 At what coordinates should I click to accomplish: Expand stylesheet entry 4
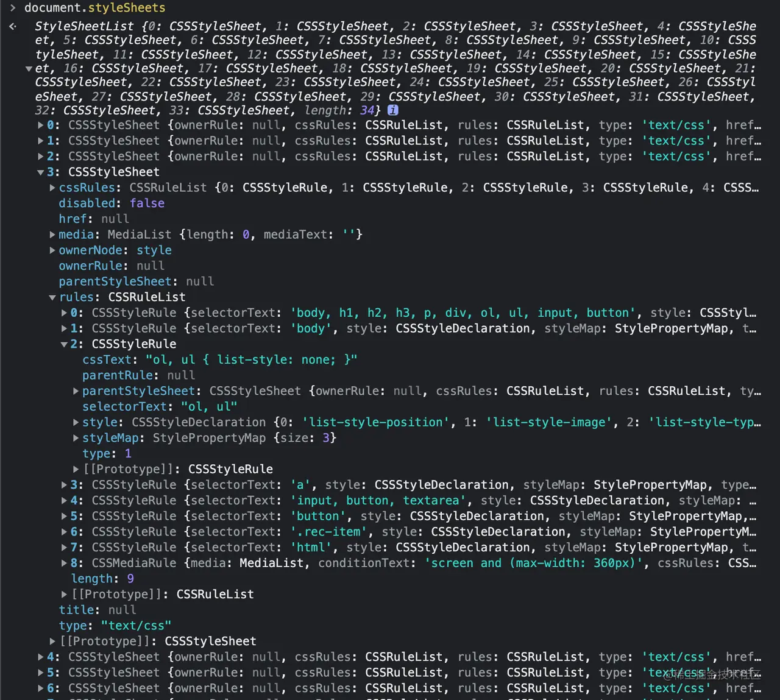[x=41, y=657]
